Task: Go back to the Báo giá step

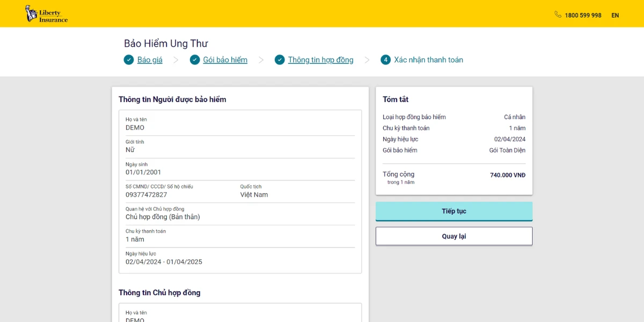Action: coord(150,60)
